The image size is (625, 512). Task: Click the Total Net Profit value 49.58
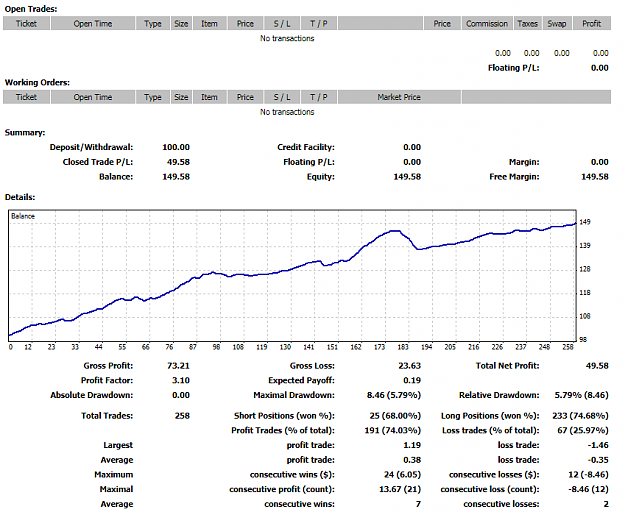597,365
